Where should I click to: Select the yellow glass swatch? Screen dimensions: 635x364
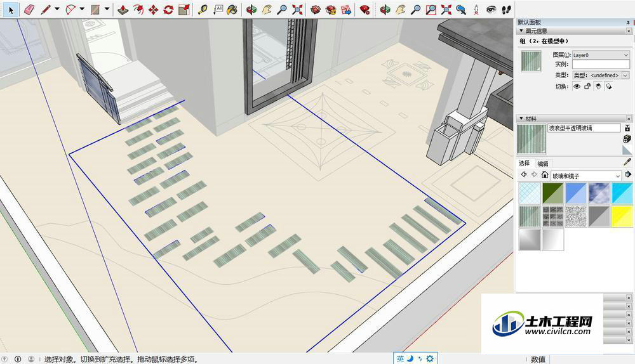pyautogui.click(x=622, y=216)
